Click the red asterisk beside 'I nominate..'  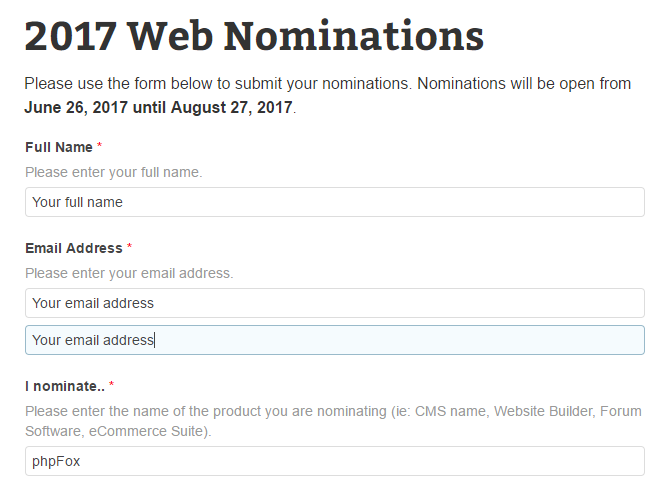pos(112,385)
